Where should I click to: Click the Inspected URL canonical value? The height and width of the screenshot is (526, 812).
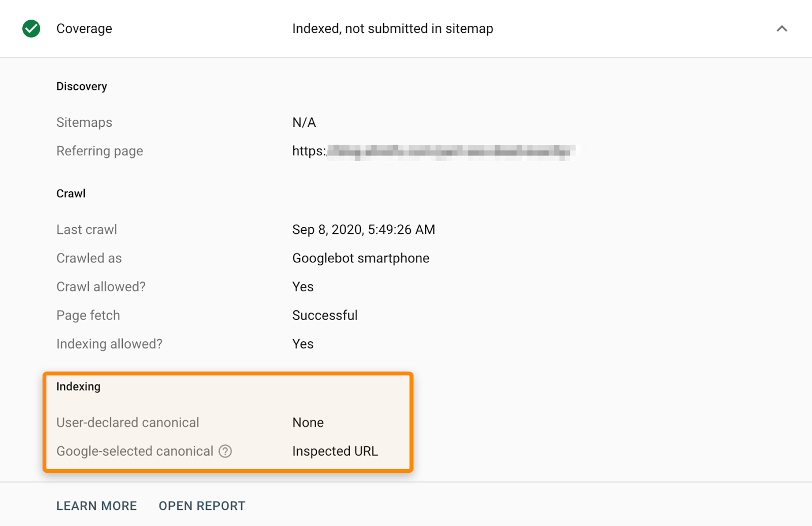(334, 451)
